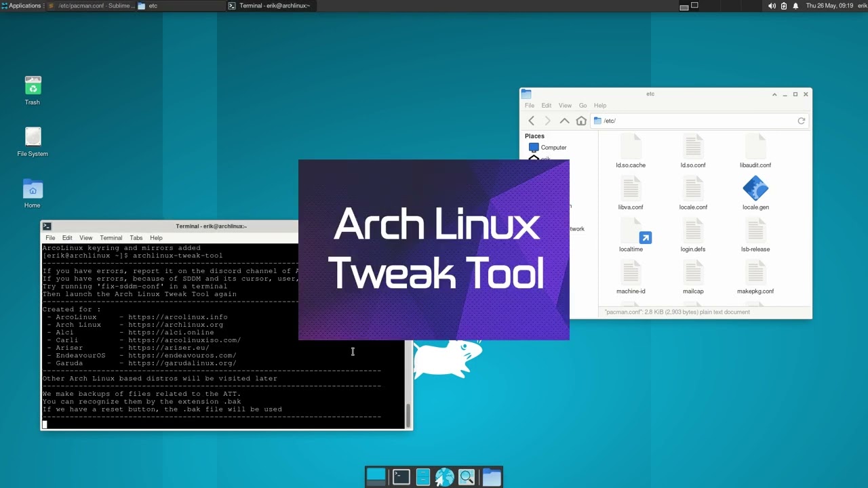Open the Applications menu in top panel

click(x=21, y=5)
